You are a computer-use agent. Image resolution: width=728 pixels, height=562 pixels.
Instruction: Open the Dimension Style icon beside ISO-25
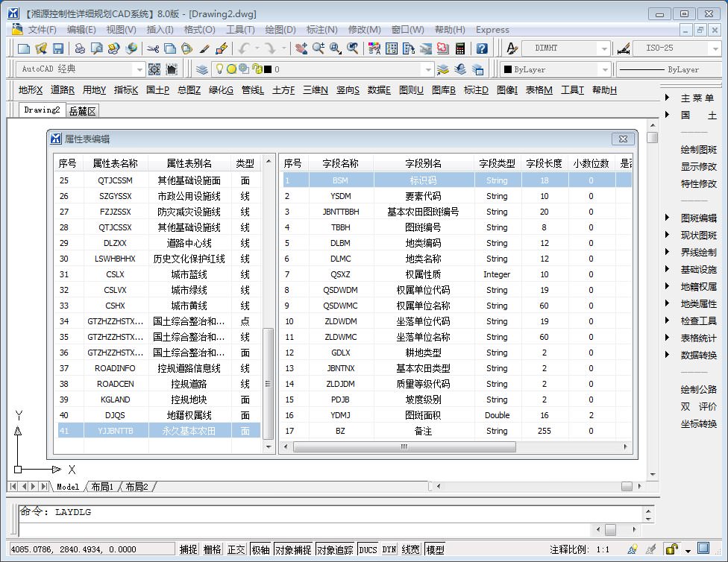[624, 48]
